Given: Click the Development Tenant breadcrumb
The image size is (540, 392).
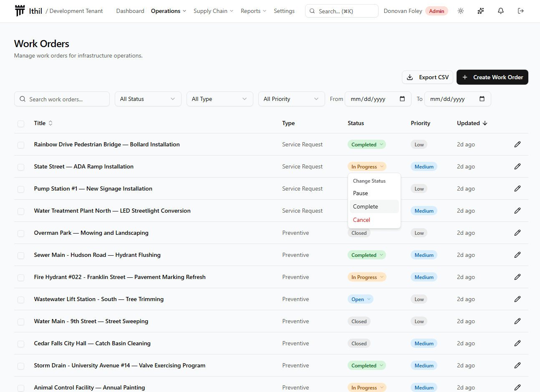Looking at the screenshot, I should (76, 11).
